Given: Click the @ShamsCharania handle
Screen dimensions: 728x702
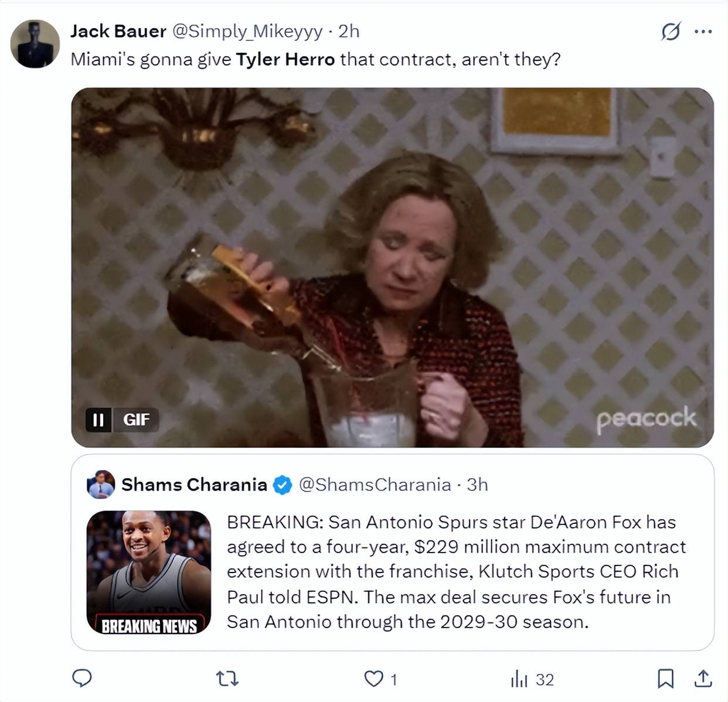Looking at the screenshot, I should (x=375, y=485).
